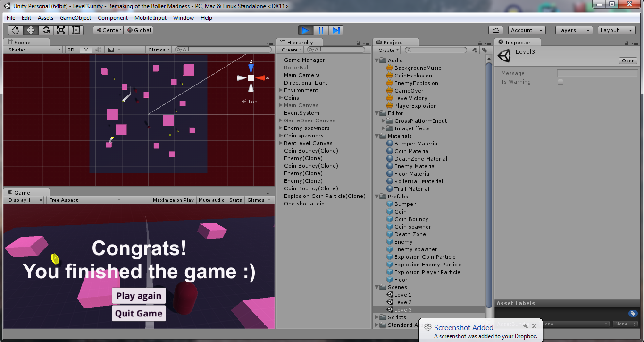The height and width of the screenshot is (342, 644).
Task: Open the Layout dropdown
Action: [617, 30]
